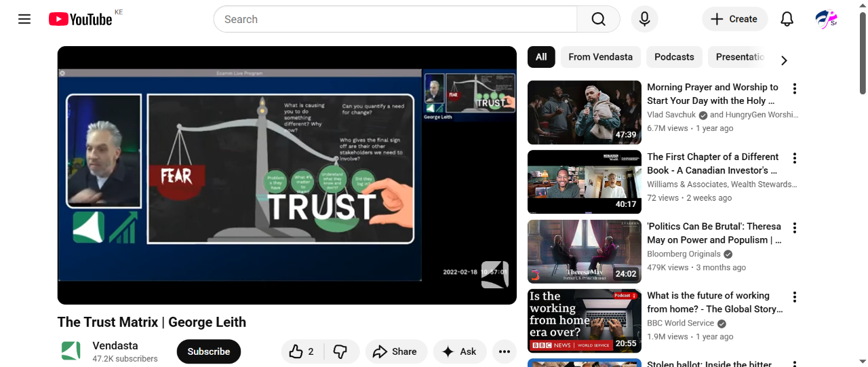868x367 pixels.
Task: Focus the Search input field
Action: click(x=395, y=19)
